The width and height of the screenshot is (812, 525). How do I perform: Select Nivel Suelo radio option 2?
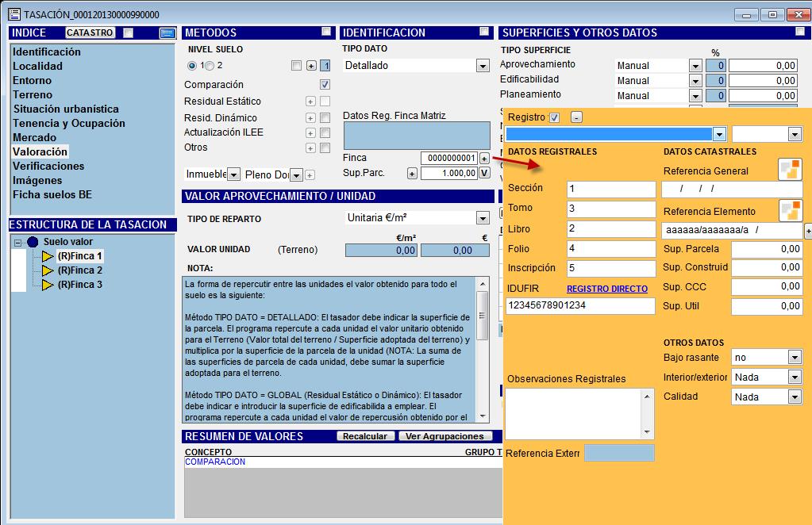pos(210,66)
